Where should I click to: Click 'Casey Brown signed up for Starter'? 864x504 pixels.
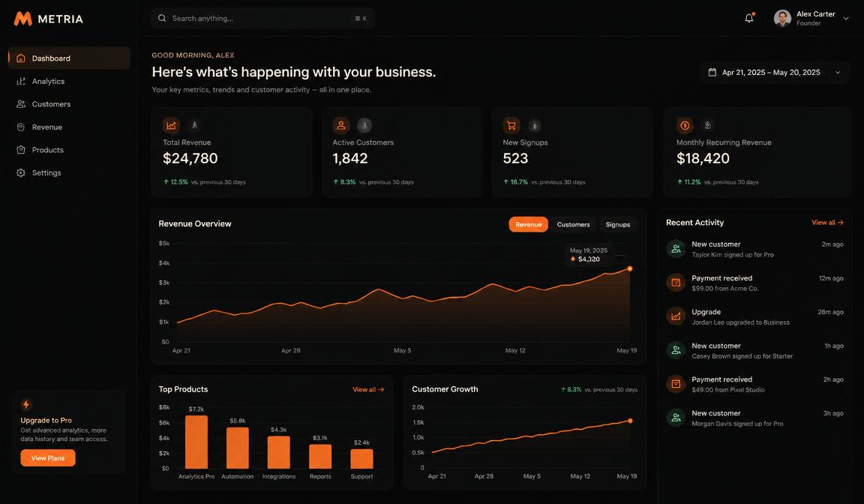(x=742, y=356)
